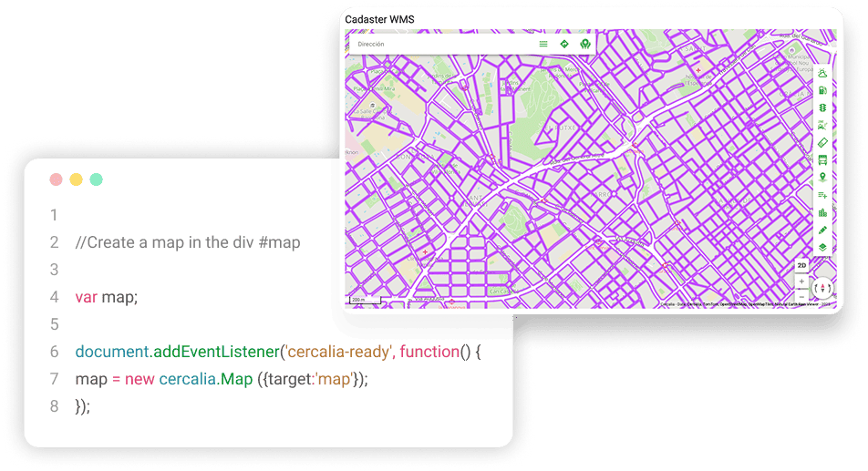
Task: Click the '//Create a map in the div #map' comment
Action: [x=188, y=242]
